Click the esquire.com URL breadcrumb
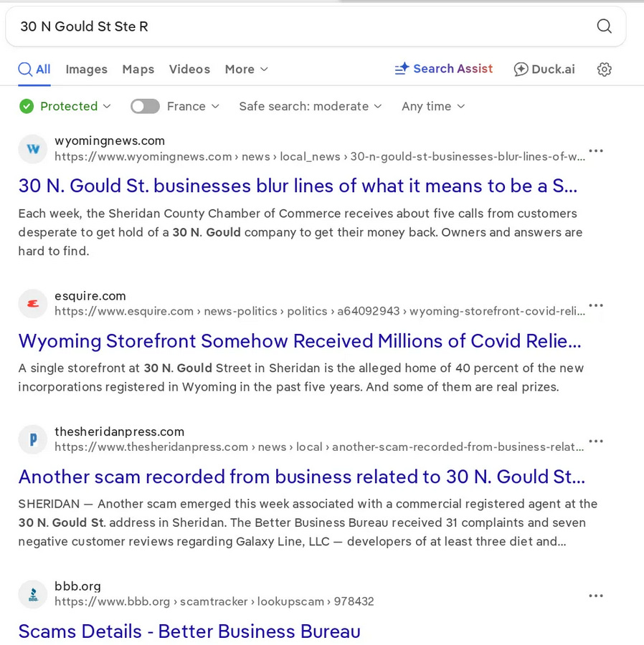Screen dimensions: 644x645 [x=320, y=312]
